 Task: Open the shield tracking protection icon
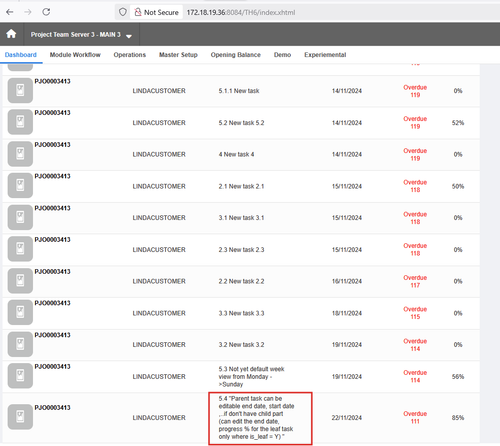pyautogui.click(x=123, y=12)
